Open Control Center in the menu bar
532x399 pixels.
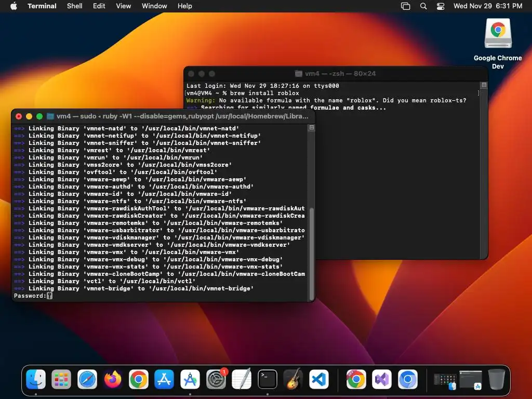(441, 6)
